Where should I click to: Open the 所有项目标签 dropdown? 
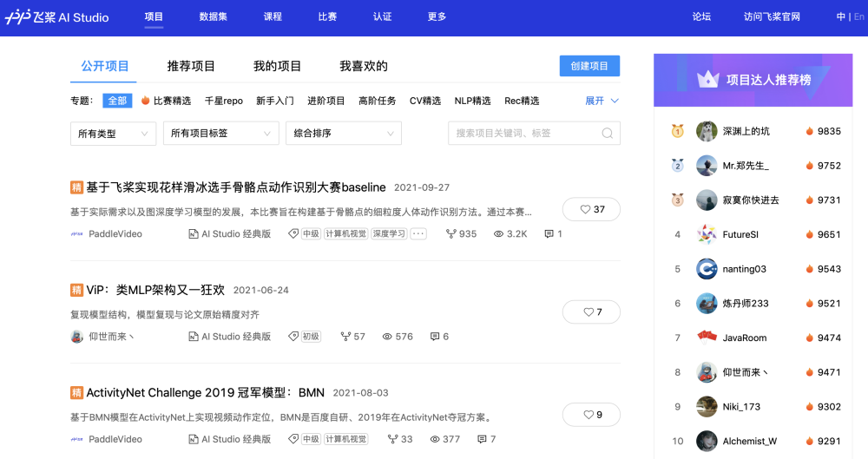(x=220, y=134)
